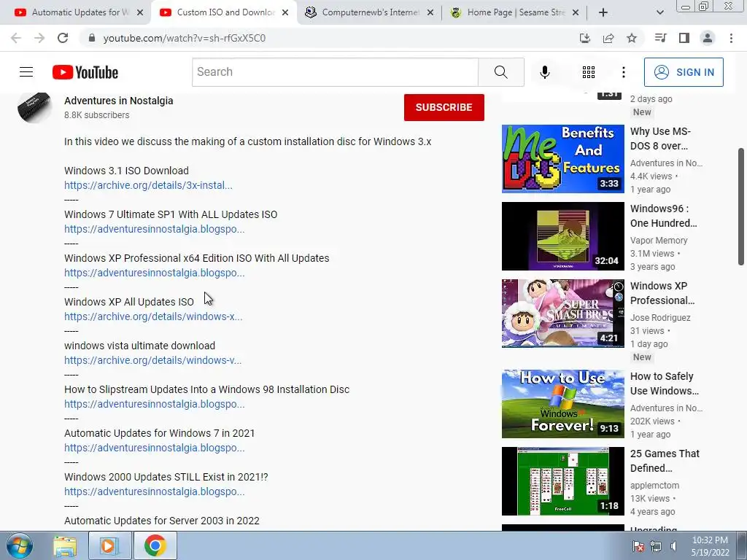Open the Windows96 32:04 video thumbnail
This screenshot has height=560, width=747.
[x=562, y=236]
